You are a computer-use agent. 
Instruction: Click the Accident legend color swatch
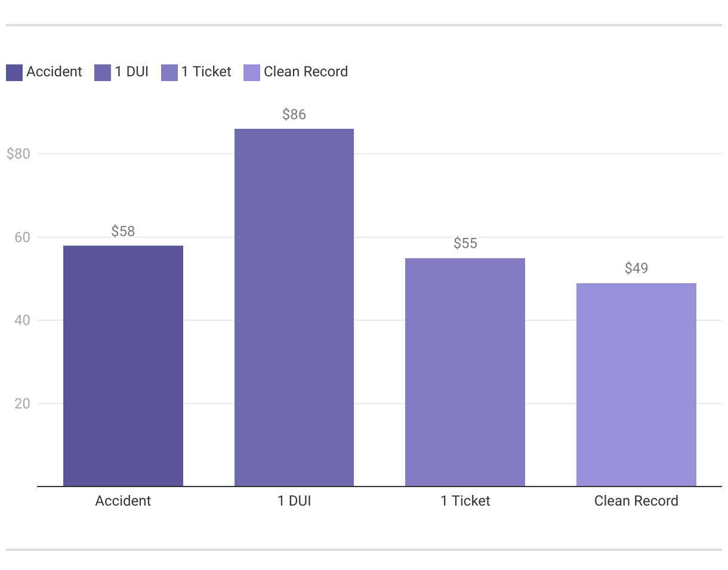coord(14,72)
